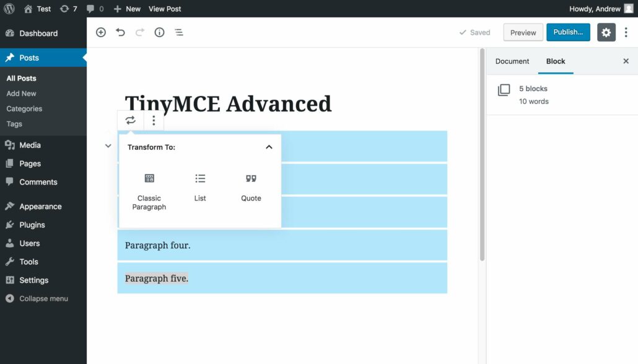Screen dimensions: 638x364
Task: Redo the last change
Action: (139, 32)
